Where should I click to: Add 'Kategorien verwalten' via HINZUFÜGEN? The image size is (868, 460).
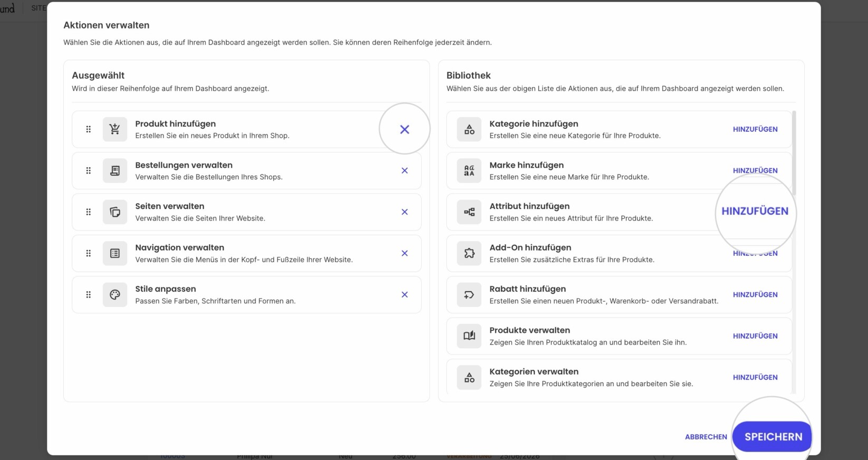(755, 378)
